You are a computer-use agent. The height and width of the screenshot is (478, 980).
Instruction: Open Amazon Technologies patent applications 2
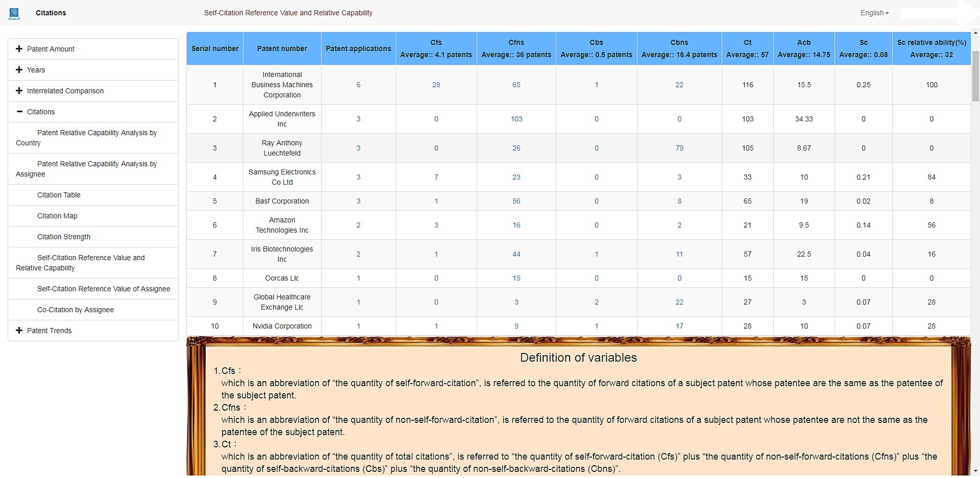coord(358,225)
